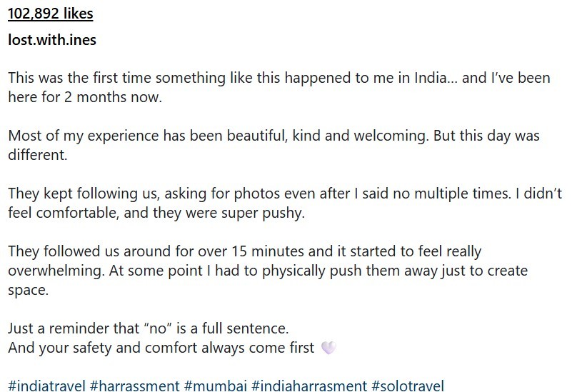This screenshot has width=572, height=392.
Task: Click the line 'Just a reminder that…'
Action: pos(149,328)
